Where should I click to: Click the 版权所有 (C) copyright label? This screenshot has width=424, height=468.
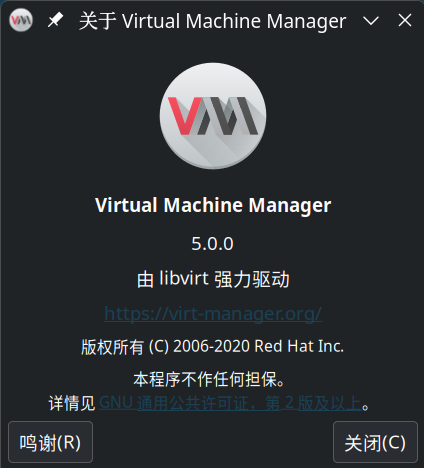pyautogui.click(x=125, y=347)
